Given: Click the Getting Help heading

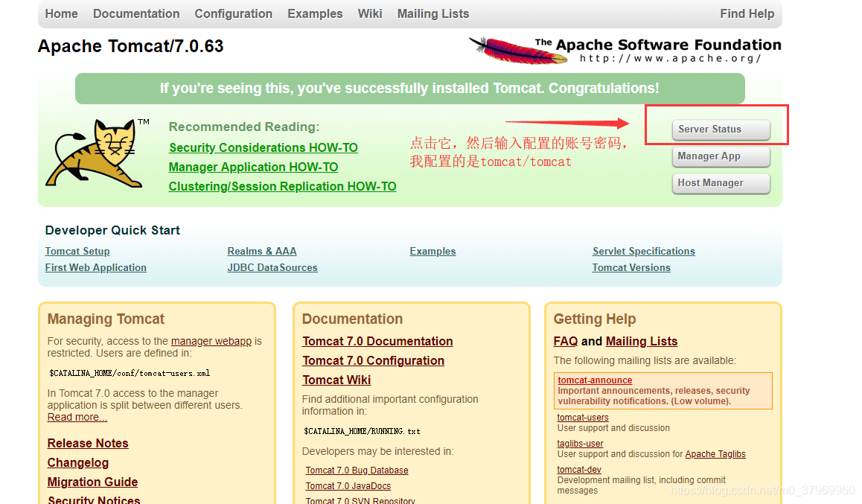Looking at the screenshot, I should (x=595, y=319).
